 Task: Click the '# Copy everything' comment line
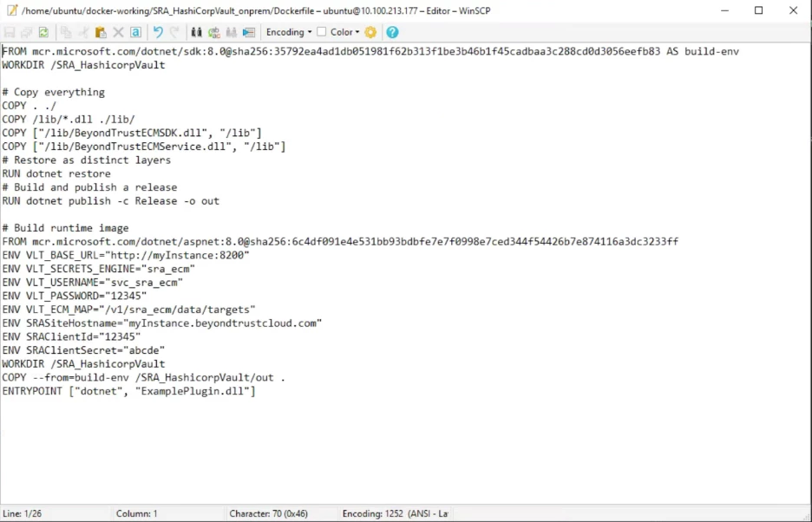53,92
